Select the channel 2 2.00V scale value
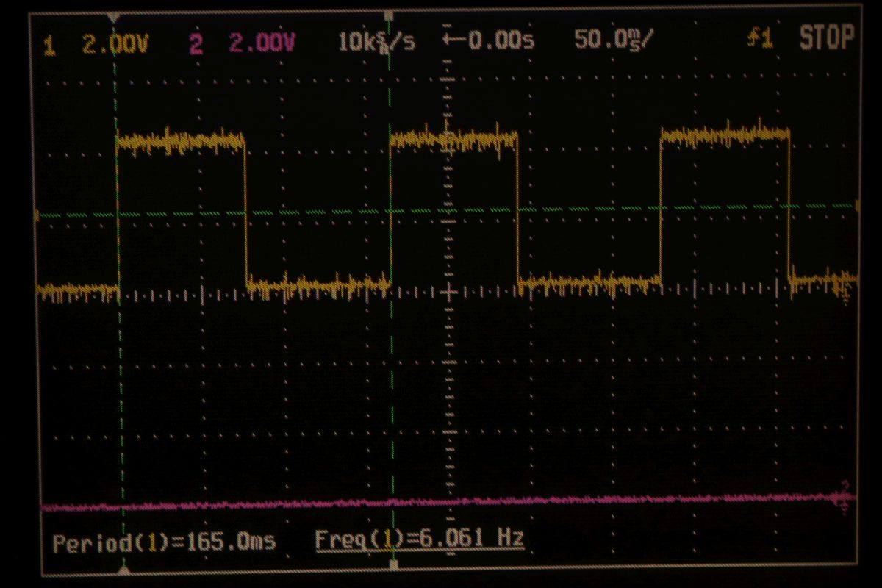 262,43
